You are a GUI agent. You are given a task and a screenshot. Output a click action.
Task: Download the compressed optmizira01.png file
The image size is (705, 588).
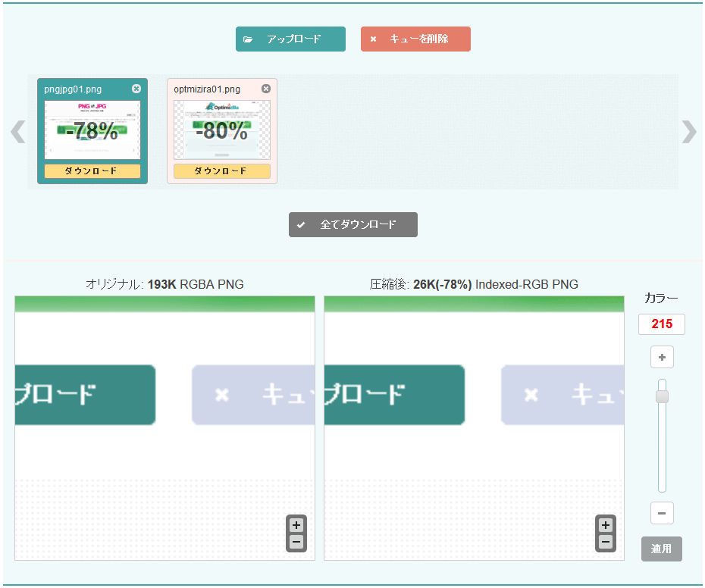[x=221, y=170]
